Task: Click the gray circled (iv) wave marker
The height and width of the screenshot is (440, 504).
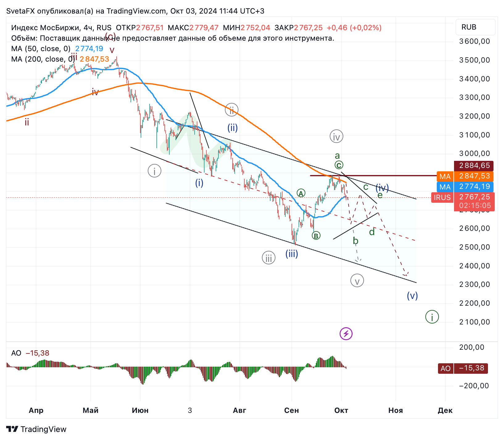Action: pyautogui.click(x=336, y=136)
